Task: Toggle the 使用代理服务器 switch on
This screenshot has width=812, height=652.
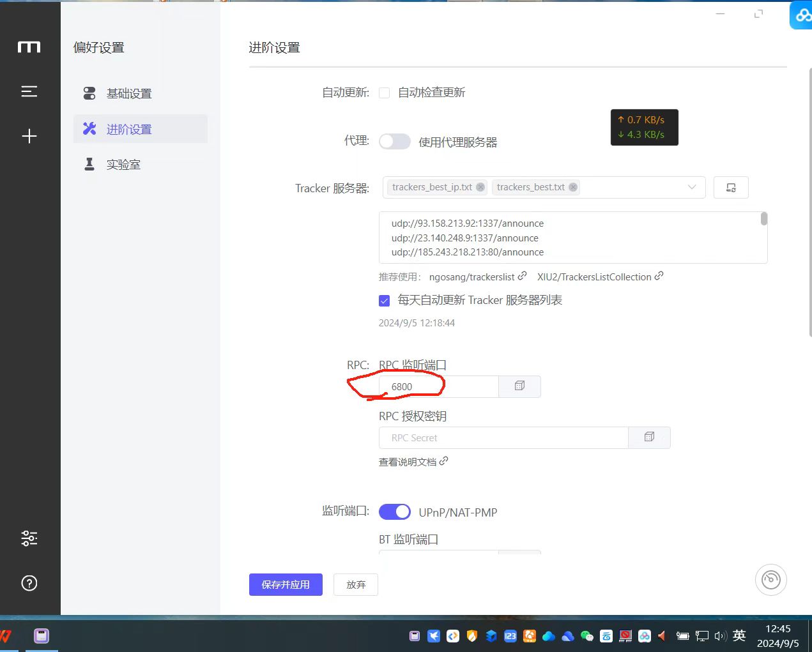Action: coord(395,142)
